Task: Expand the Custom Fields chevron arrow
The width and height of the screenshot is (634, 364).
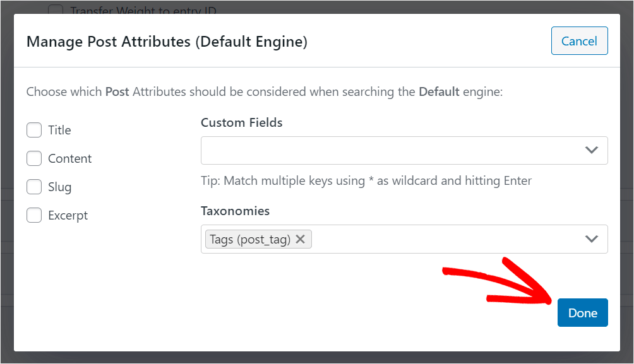Action: 592,150
